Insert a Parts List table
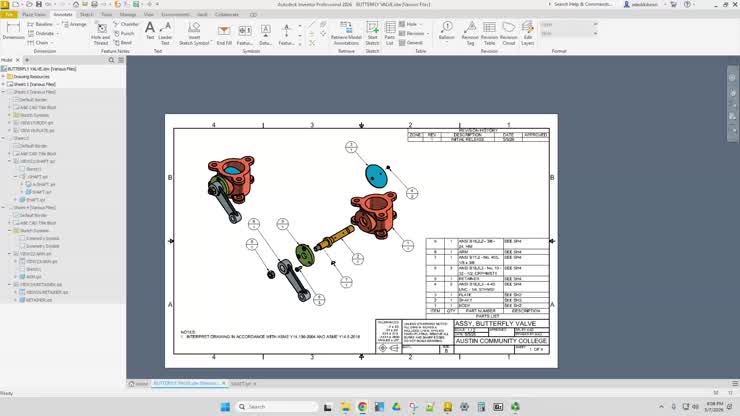 click(390, 33)
